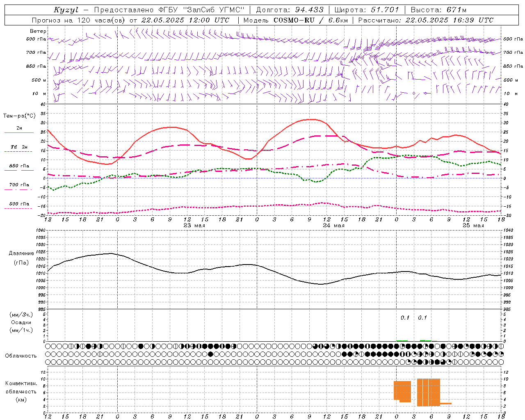Viewport: 525px width, 420px height.
Task: Click the "Ветер" wind panel label
Action: (x=38, y=31)
